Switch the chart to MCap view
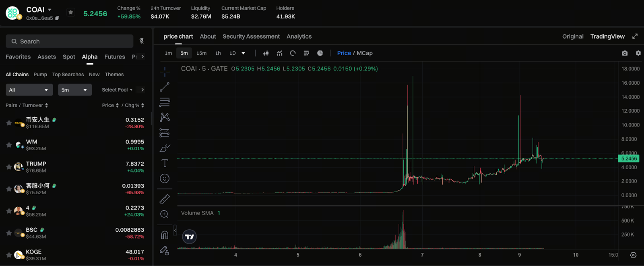 (365, 53)
